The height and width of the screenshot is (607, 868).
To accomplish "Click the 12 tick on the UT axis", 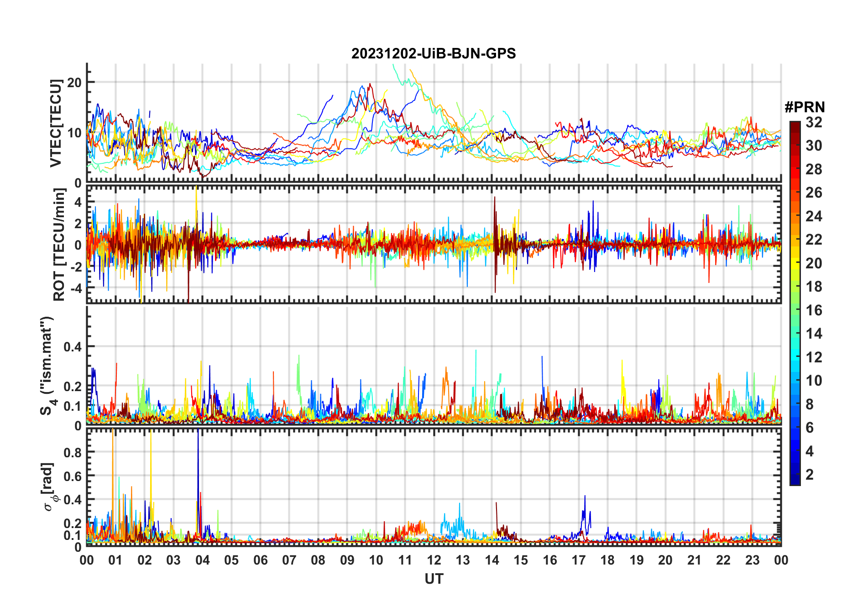I will 434,560.
